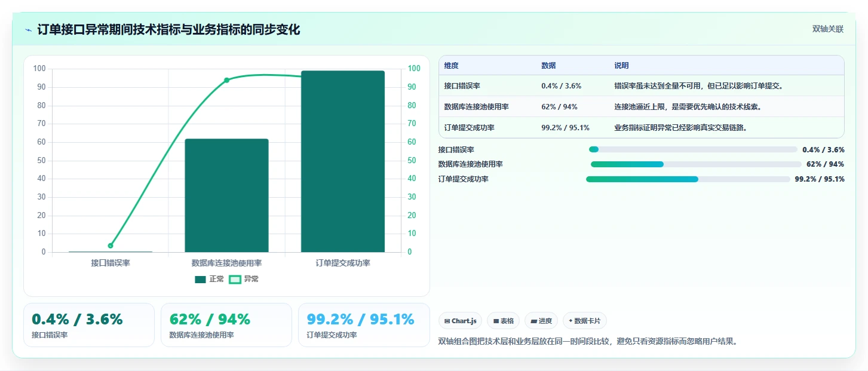Viewport: 868px width, 371px height.
Task: Click the 接口错误率 progress bar
Action: (x=693, y=150)
